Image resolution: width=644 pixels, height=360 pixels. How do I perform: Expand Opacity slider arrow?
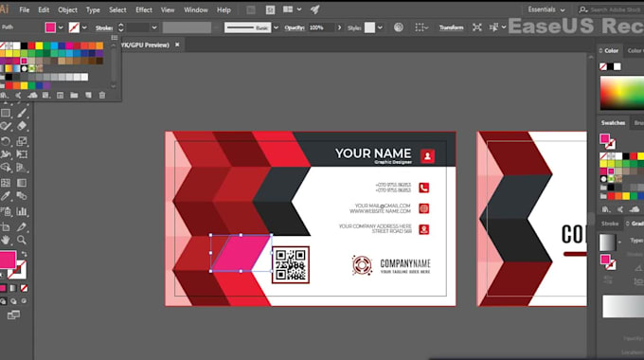(x=339, y=27)
